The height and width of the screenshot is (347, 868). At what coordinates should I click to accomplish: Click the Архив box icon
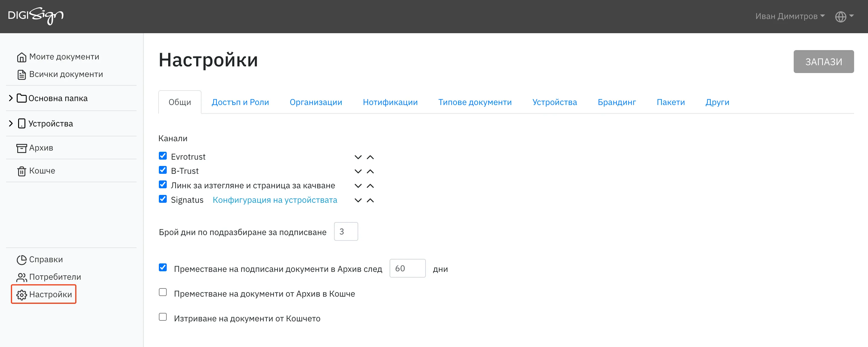point(21,148)
